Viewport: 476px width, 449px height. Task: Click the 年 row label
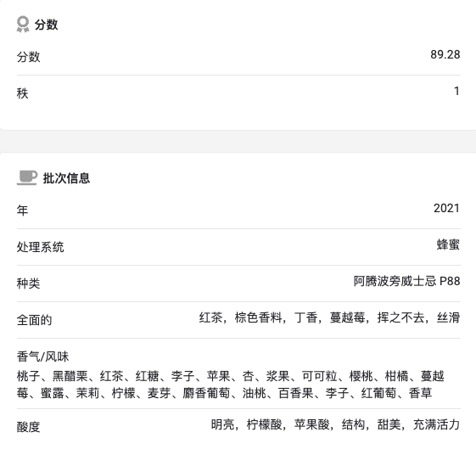(22, 210)
